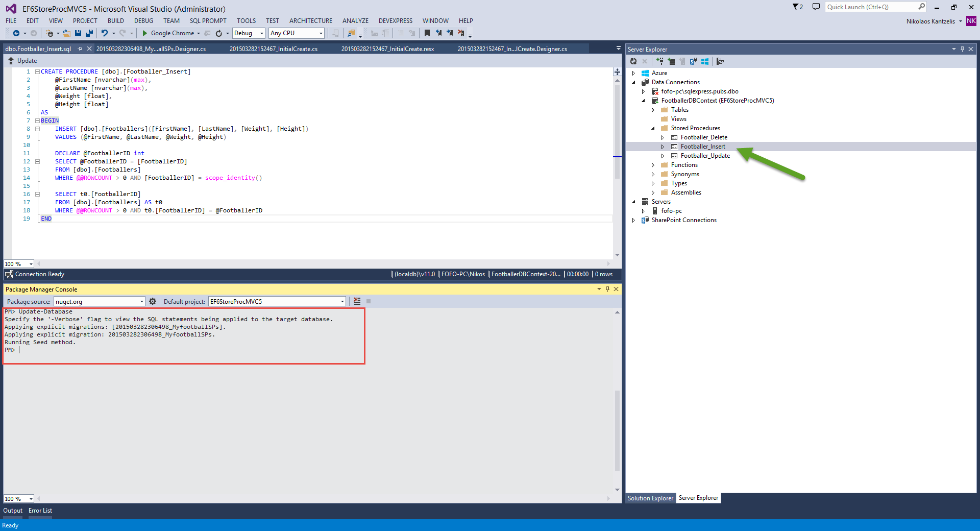This screenshot has width=980, height=531.
Task: Open the Output panel tab
Action: click(x=13, y=511)
